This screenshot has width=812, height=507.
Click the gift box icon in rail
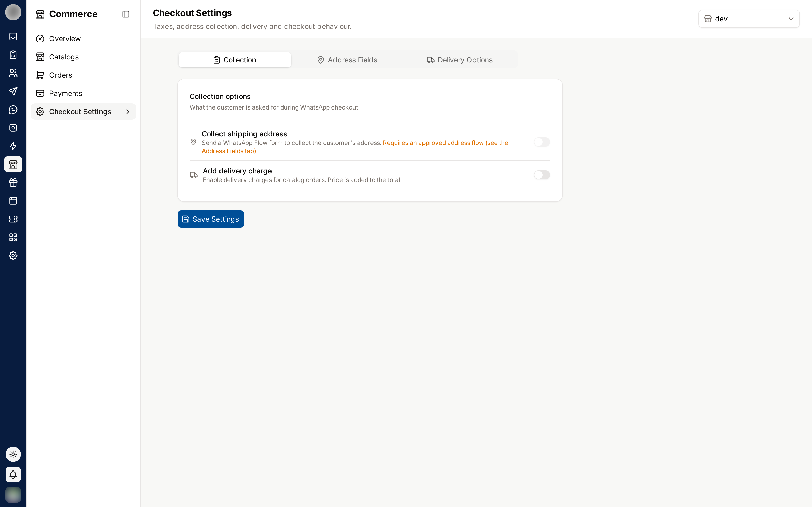click(13, 183)
